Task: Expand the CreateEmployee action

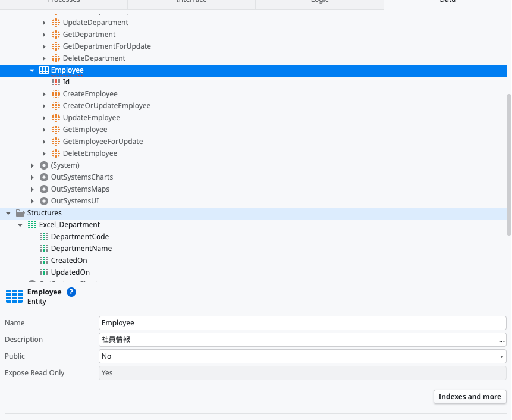Action: pyautogui.click(x=44, y=94)
